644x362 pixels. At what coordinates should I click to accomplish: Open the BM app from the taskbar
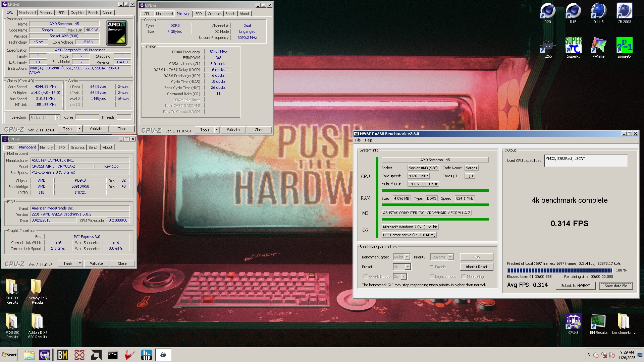pos(62,355)
